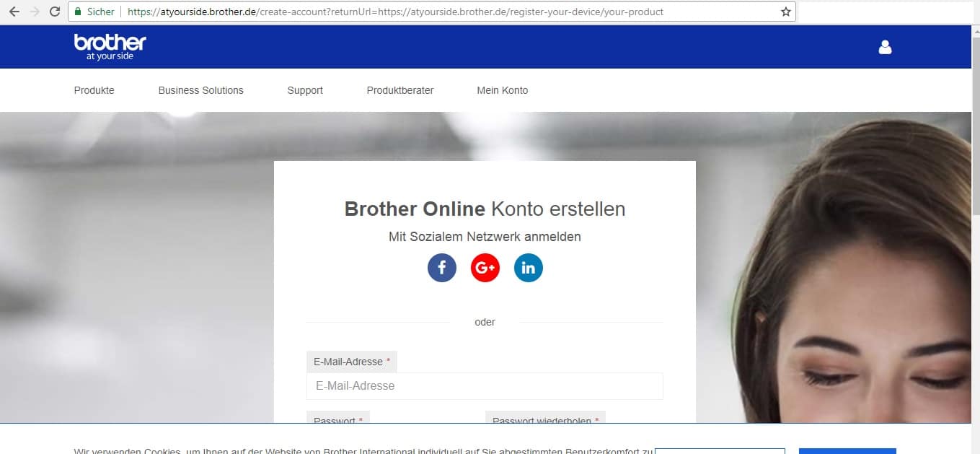Sign up with the Google+ icon
This screenshot has width=980, height=454.
tap(485, 268)
